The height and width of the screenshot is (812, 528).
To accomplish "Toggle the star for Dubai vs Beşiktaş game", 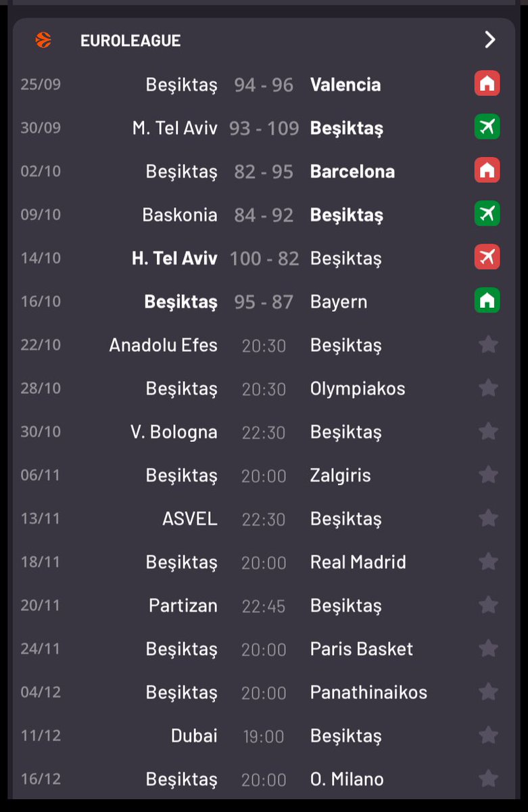I will pos(488,736).
